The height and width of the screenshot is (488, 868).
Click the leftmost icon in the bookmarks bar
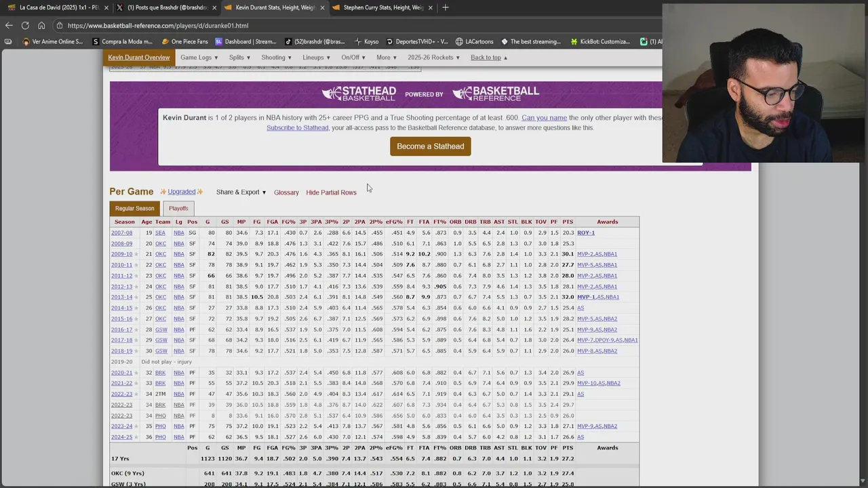7,41
